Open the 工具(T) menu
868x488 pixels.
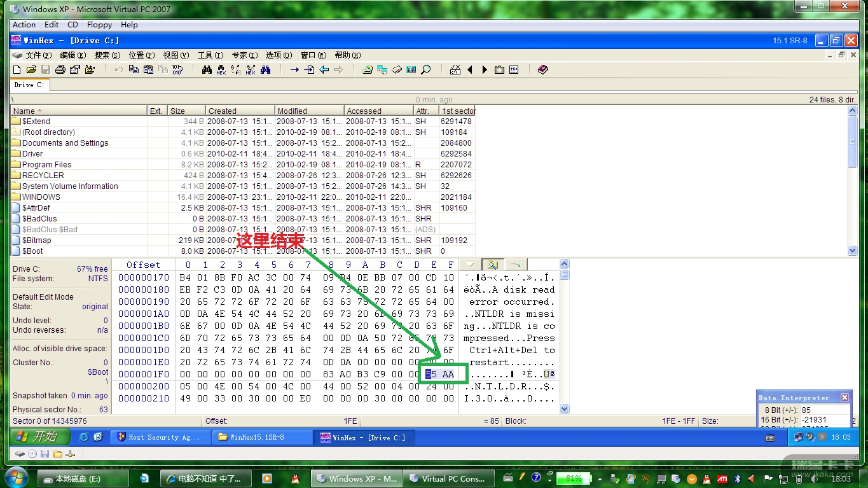[210, 55]
